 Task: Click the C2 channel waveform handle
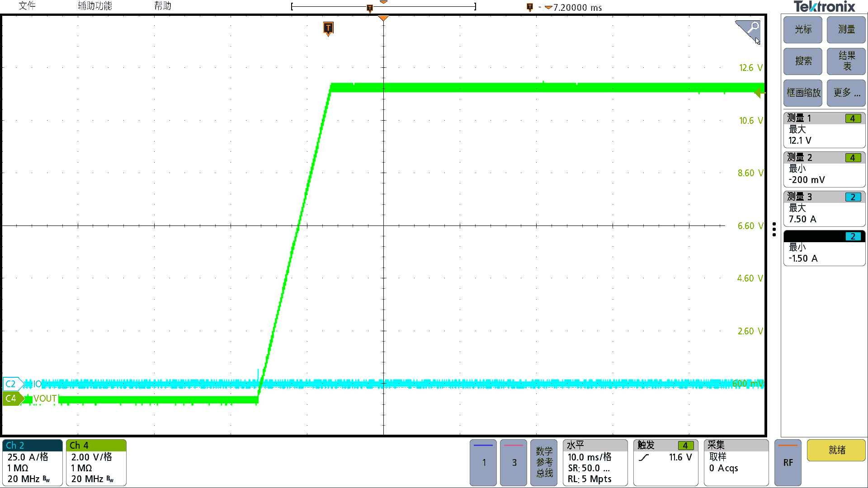coord(11,384)
